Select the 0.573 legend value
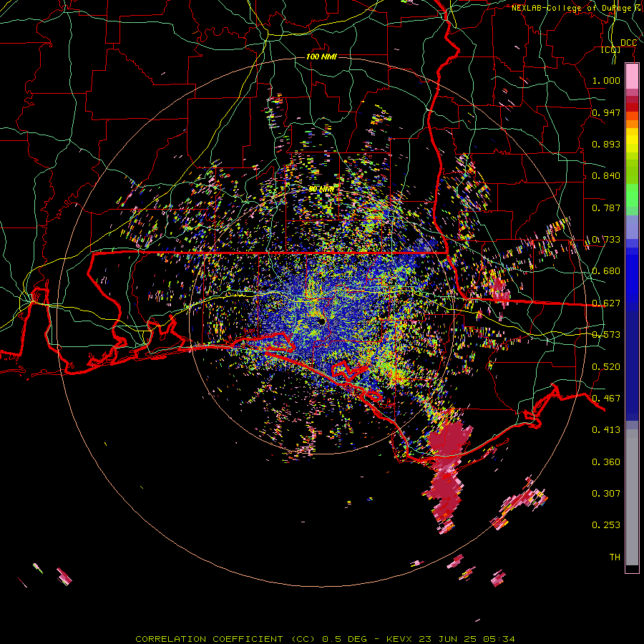This screenshot has height=644, width=644. [606, 335]
